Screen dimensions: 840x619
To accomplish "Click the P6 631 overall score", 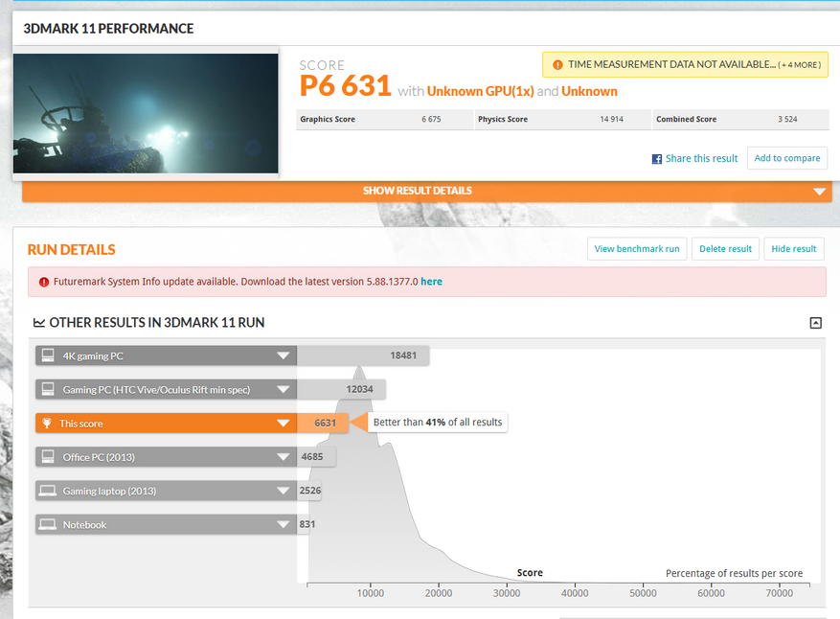I will pyautogui.click(x=345, y=85).
